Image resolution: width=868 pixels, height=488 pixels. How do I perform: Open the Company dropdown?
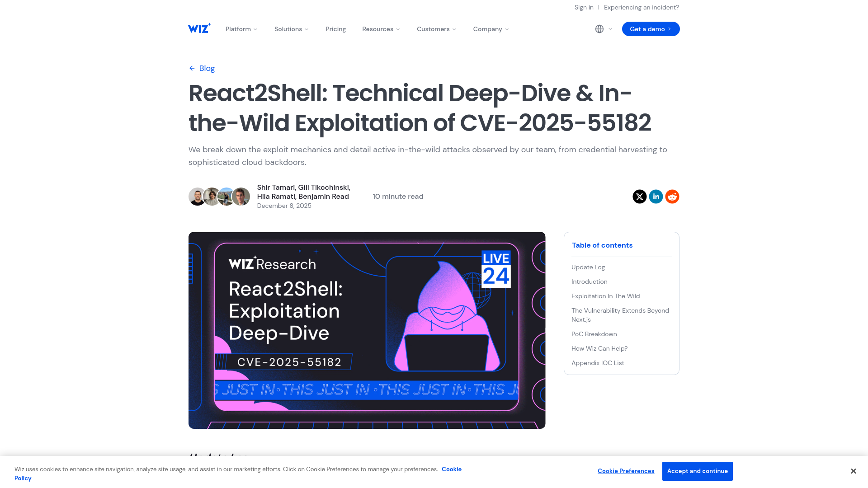(x=490, y=29)
